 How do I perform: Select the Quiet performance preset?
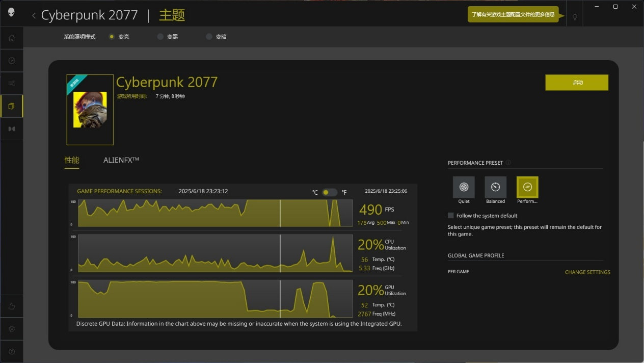click(464, 187)
